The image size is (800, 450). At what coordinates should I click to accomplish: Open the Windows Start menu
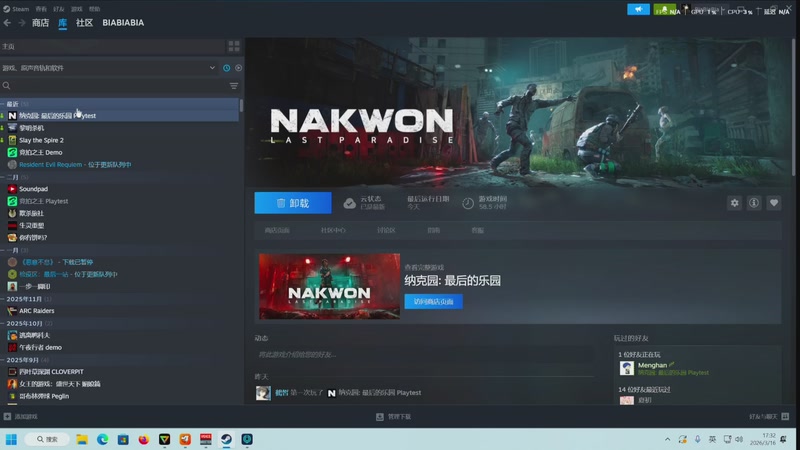coord(11,439)
